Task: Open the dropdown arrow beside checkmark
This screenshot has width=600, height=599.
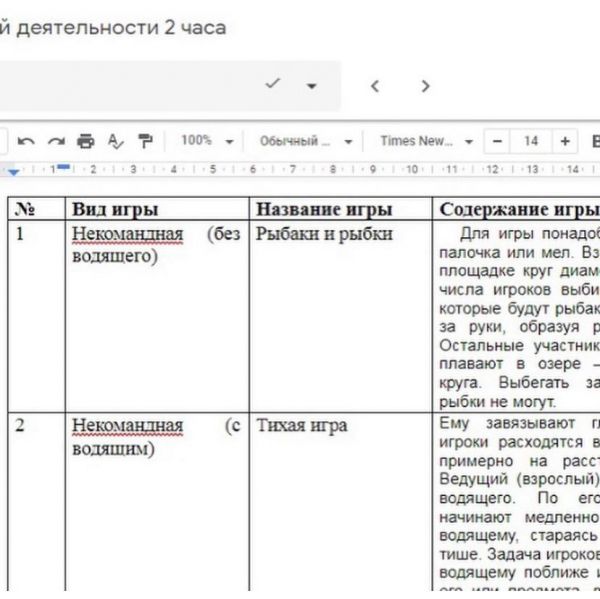Action: pos(311,86)
